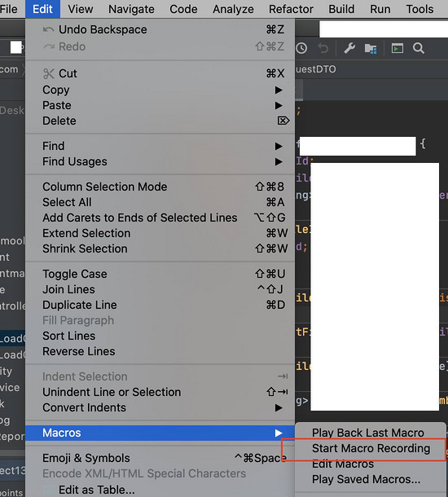This screenshot has width=448, height=497.
Task: Click Add Carets to Ends of Selected Lines
Action: pyautogui.click(x=160, y=218)
